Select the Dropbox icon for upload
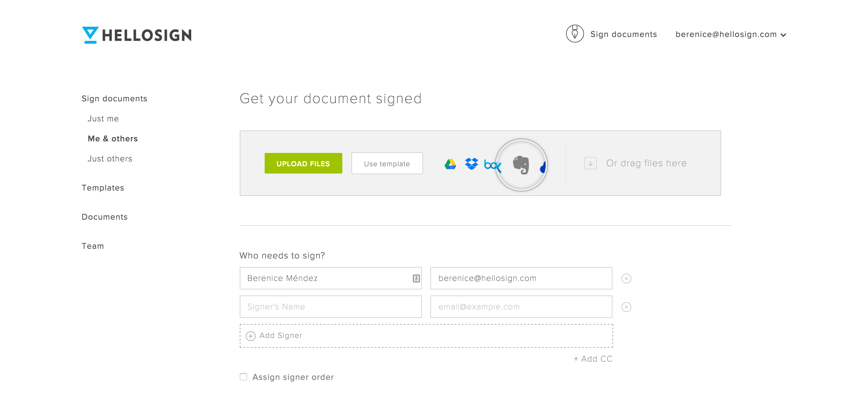Image resolution: width=868 pixels, height=412 pixels. [x=470, y=163]
